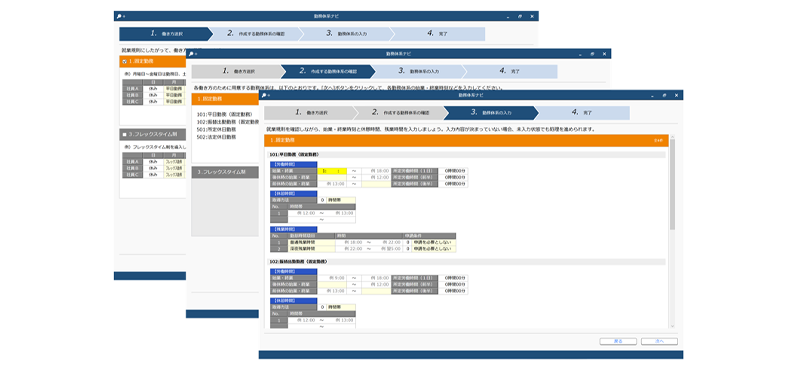This screenshot has width=800, height=370.
Task: Tick the 1.固定勤務 checkbox in the rear window
Action: point(125,62)
